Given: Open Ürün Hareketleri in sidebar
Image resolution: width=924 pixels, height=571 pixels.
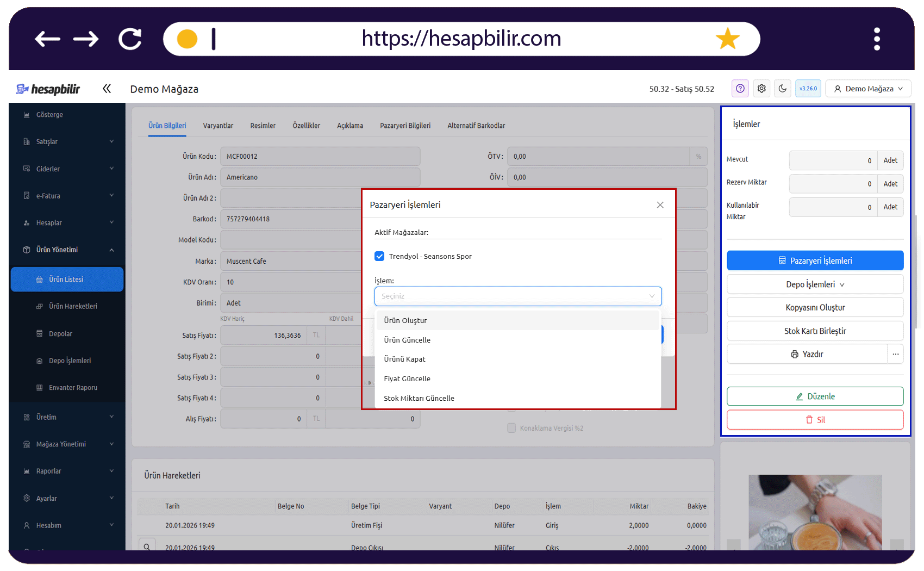Looking at the screenshot, I should 67,306.
